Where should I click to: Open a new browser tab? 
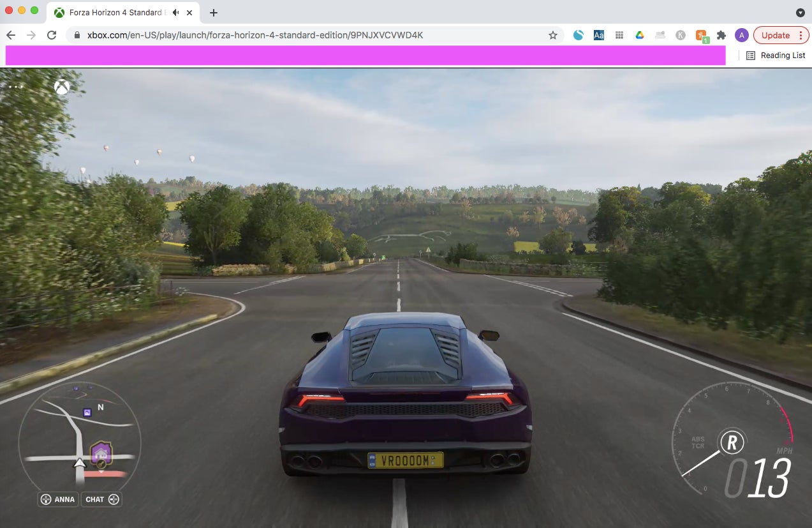tap(213, 11)
